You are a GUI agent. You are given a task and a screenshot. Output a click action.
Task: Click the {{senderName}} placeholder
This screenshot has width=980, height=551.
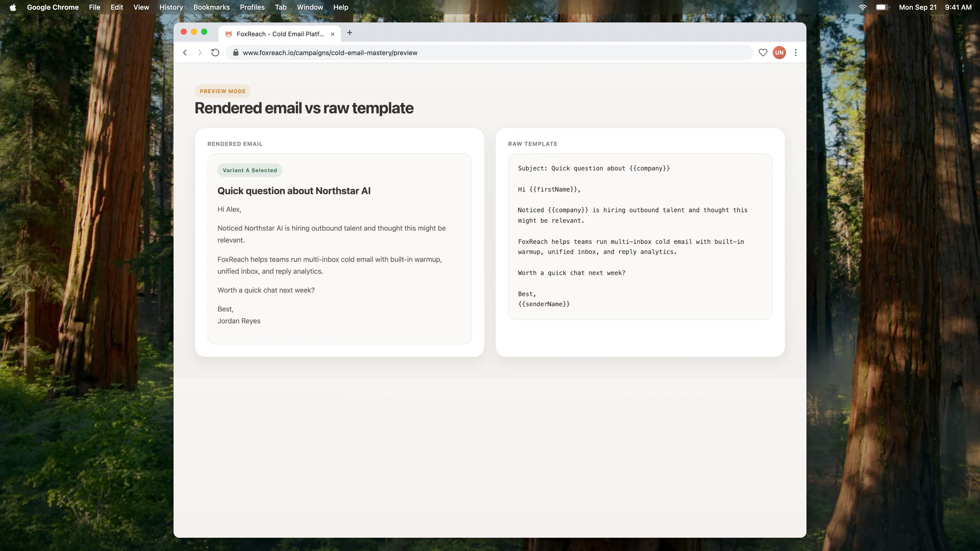coord(544,304)
